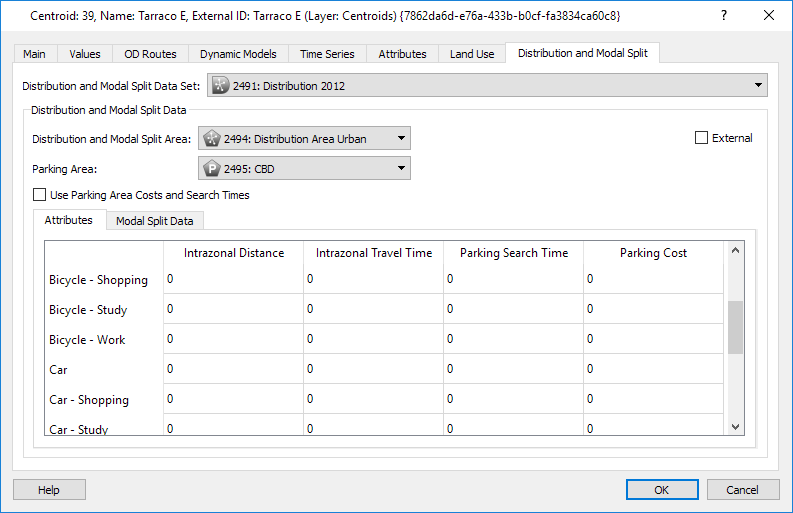Open the Distribution and Modal Split Data Set dropdown
The height and width of the screenshot is (513, 793).
[487, 86]
